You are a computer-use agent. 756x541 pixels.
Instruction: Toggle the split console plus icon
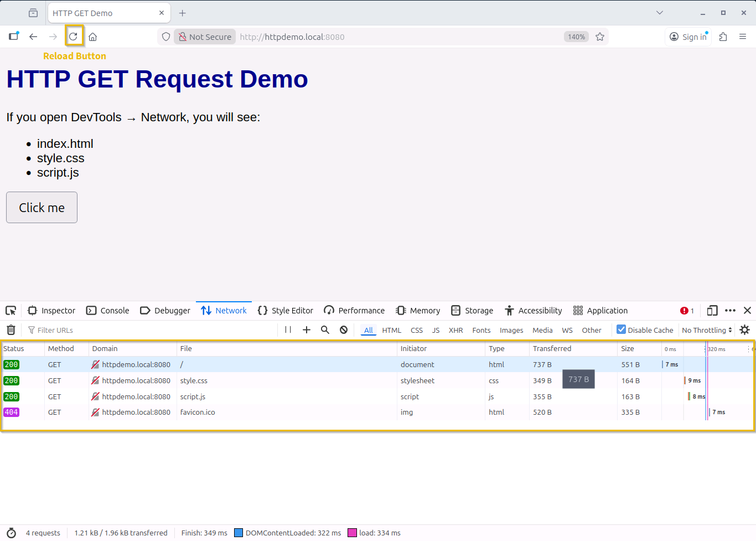pos(306,329)
